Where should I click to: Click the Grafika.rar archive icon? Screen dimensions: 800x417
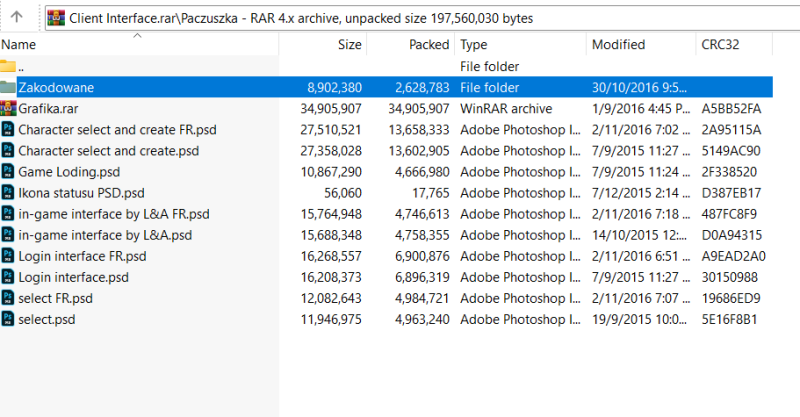pos(8,108)
